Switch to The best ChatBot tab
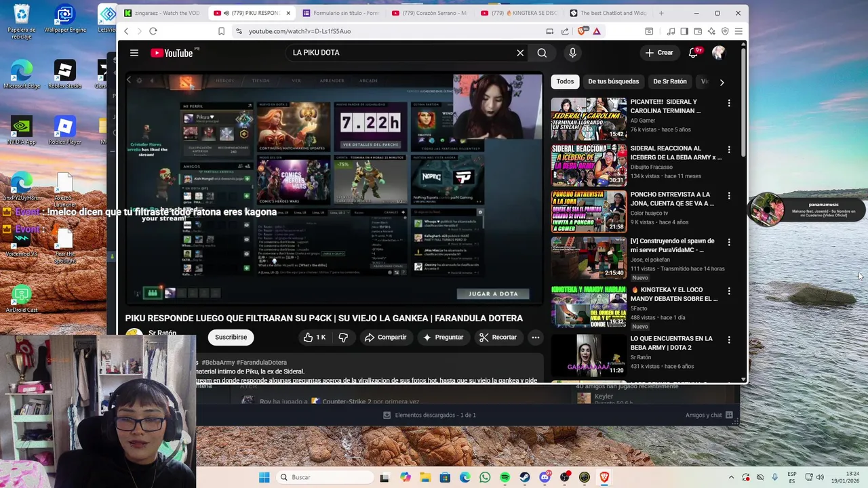 (608, 13)
